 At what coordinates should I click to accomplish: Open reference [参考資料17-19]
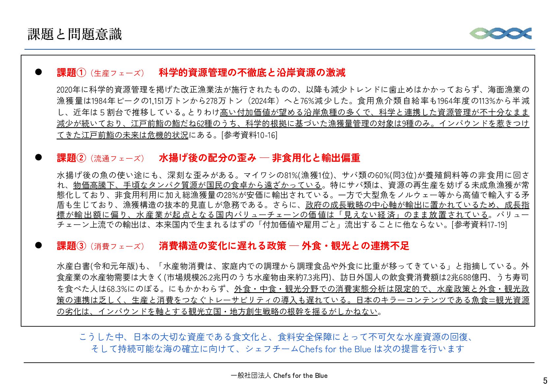tap(479, 225)
